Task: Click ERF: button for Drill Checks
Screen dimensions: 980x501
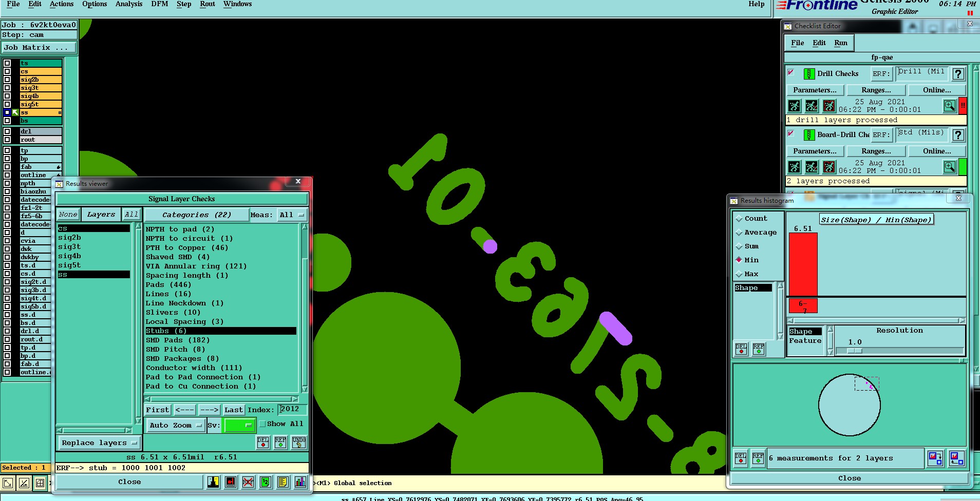Action: coord(881,74)
